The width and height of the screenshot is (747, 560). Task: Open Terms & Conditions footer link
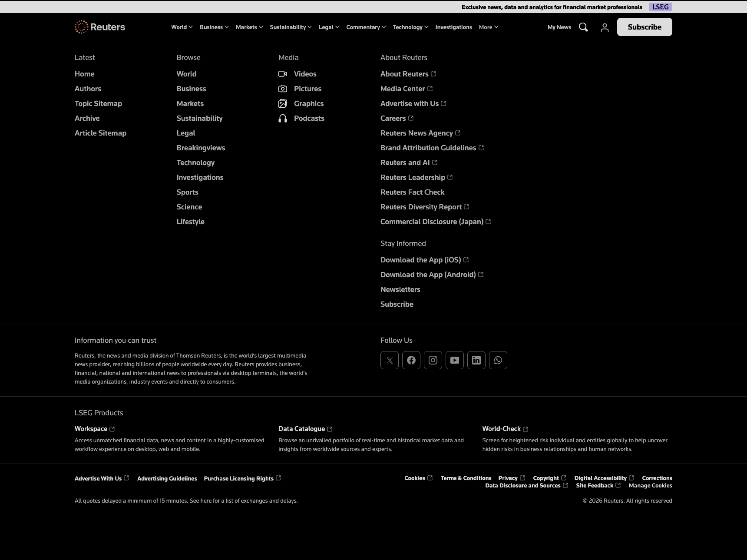(x=466, y=478)
